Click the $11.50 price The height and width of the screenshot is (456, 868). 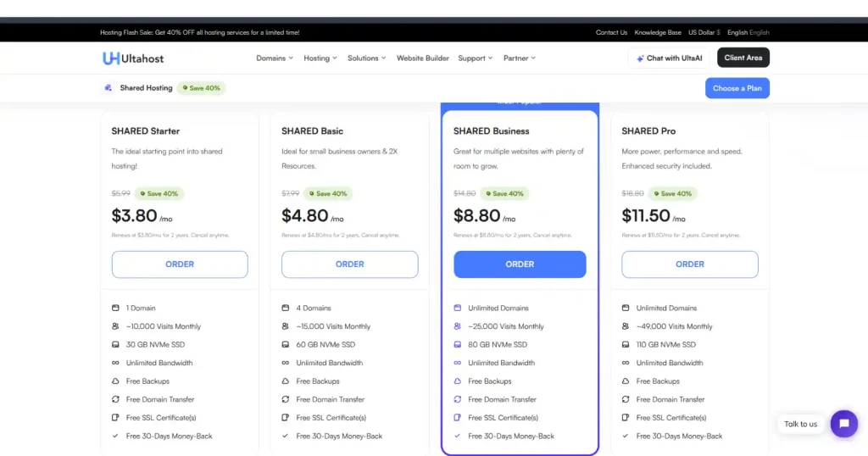(645, 215)
